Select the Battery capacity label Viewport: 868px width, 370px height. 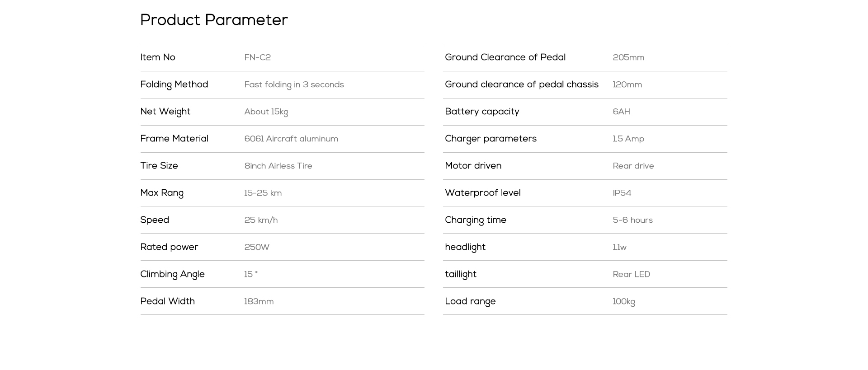click(x=482, y=112)
